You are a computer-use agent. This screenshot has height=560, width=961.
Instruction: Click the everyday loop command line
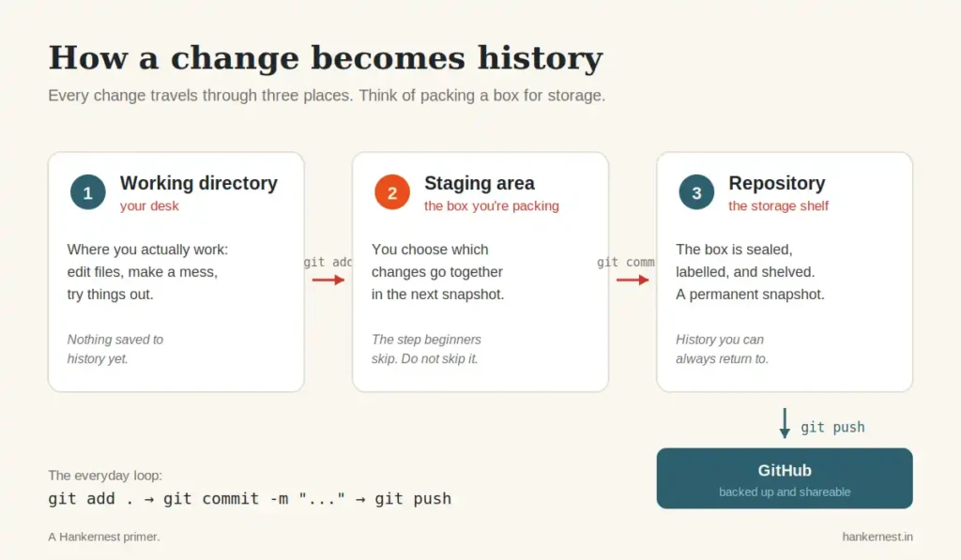[250, 499]
